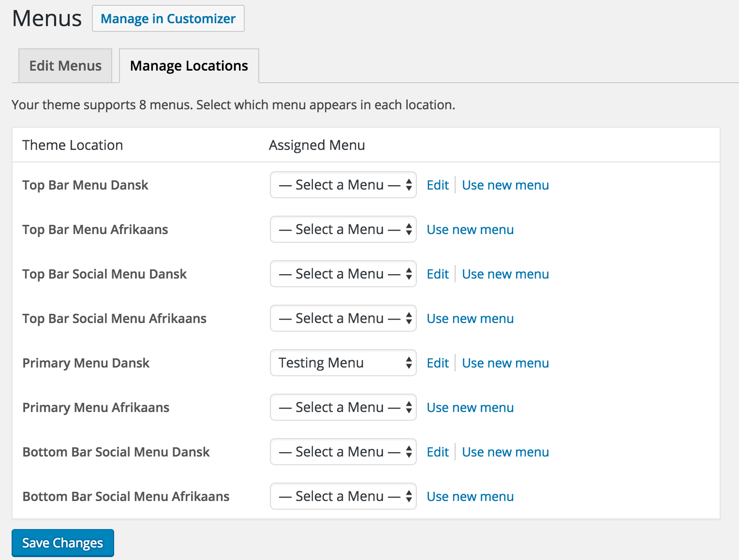This screenshot has height=560, width=739.
Task: Select the Manage Locations tab
Action: point(189,66)
